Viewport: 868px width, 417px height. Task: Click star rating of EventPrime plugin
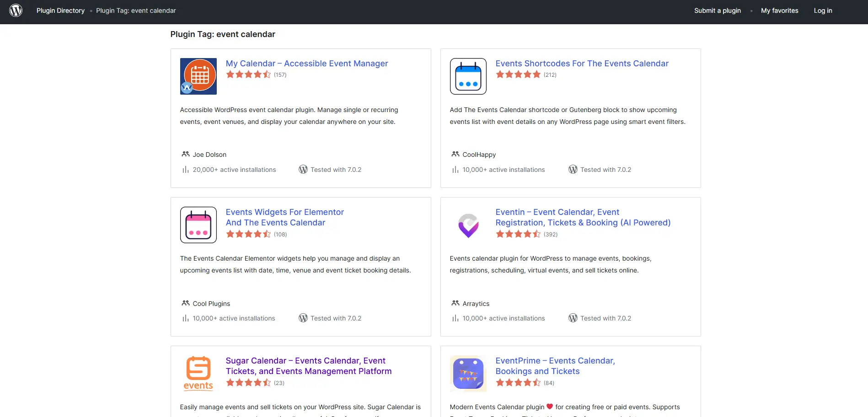pyautogui.click(x=518, y=383)
